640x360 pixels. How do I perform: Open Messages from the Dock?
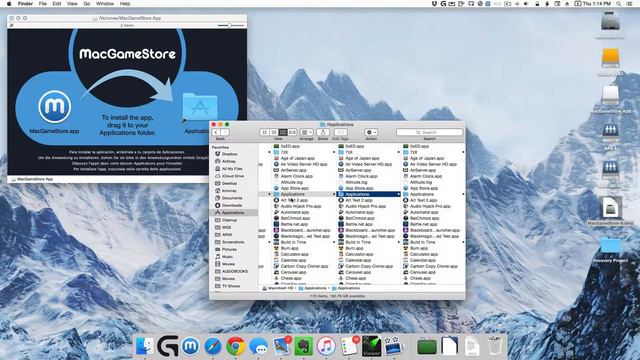point(258,346)
